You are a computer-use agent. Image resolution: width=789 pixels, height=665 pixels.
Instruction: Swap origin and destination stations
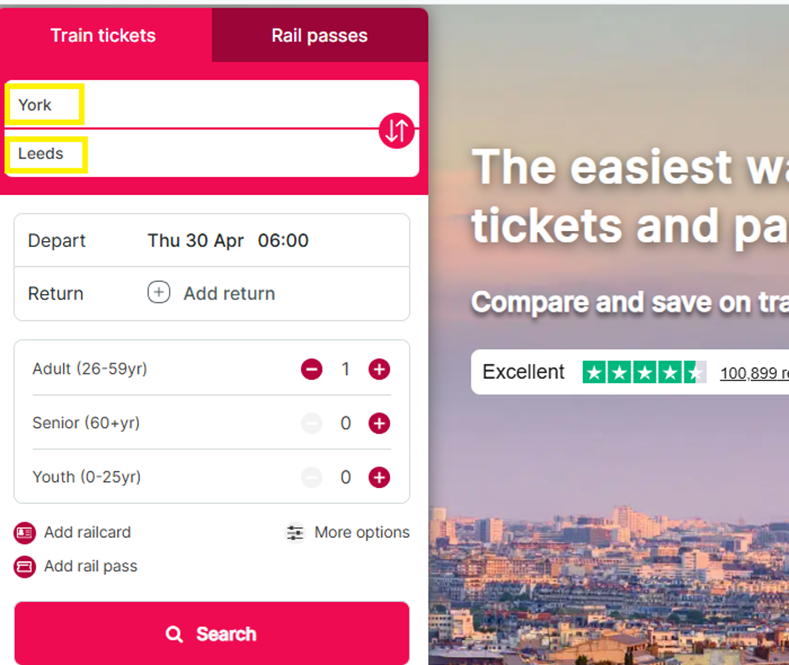(x=397, y=130)
